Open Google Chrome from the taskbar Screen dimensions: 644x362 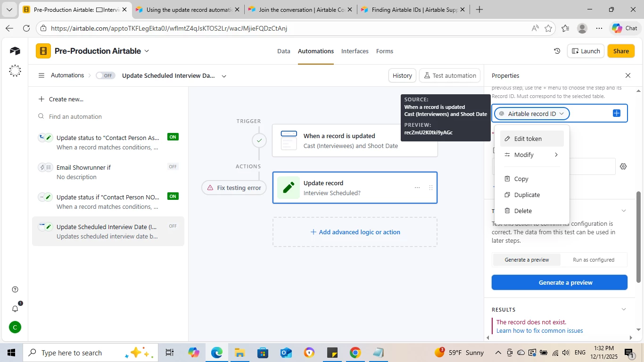355,353
